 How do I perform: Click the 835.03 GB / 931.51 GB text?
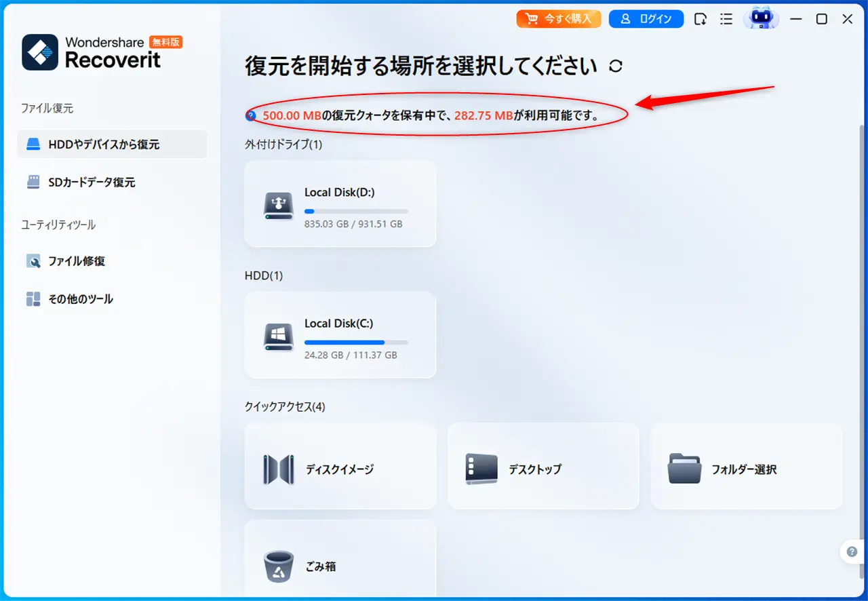tap(353, 224)
